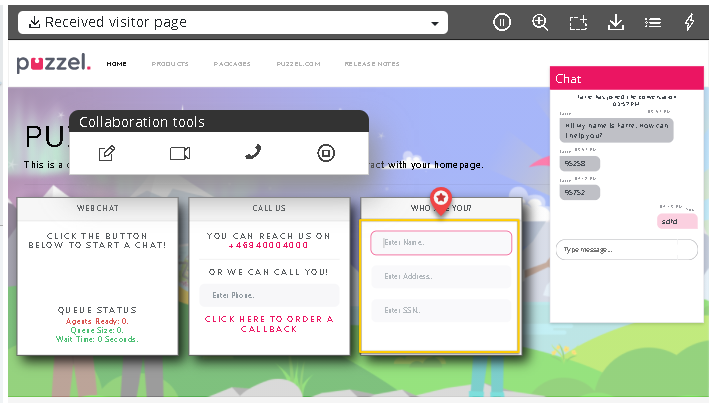Viewport: 712px width, 403px height.
Task: Click the zoom in magnifier icon
Action: [540, 22]
